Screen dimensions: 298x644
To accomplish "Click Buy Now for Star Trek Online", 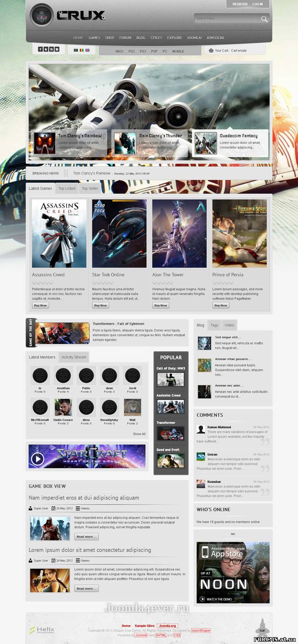I will (100, 305).
